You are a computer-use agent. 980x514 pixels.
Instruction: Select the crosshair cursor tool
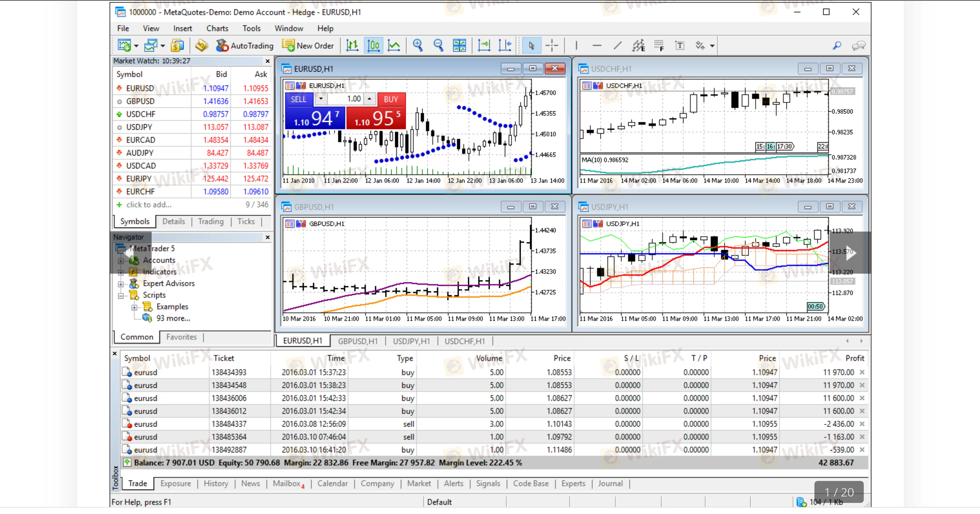tap(552, 46)
